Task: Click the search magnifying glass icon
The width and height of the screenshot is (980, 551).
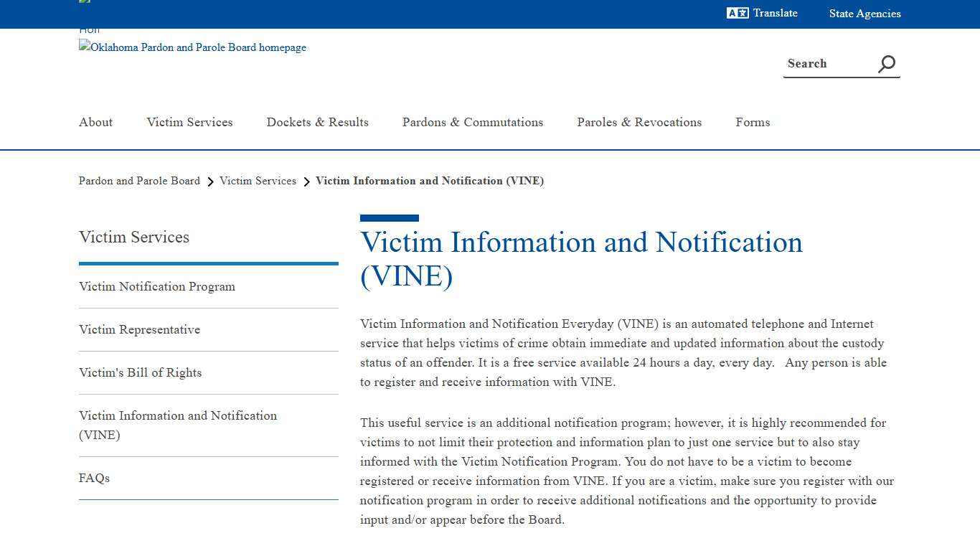Action: [887, 64]
